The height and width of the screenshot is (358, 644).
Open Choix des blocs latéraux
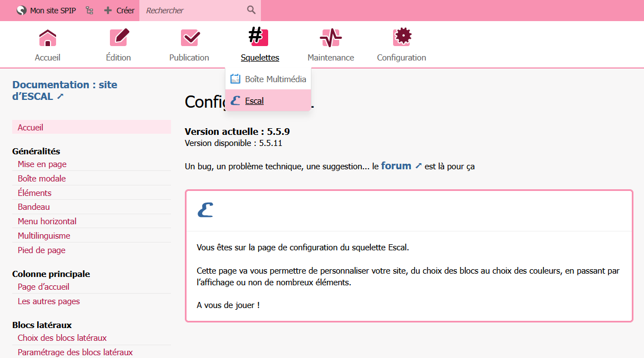pos(62,338)
